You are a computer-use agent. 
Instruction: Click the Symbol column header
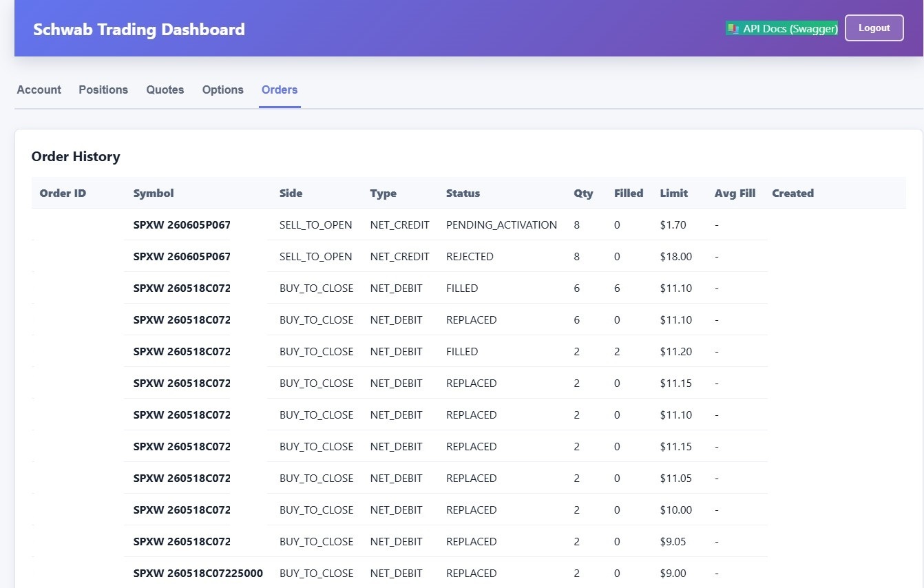[154, 193]
